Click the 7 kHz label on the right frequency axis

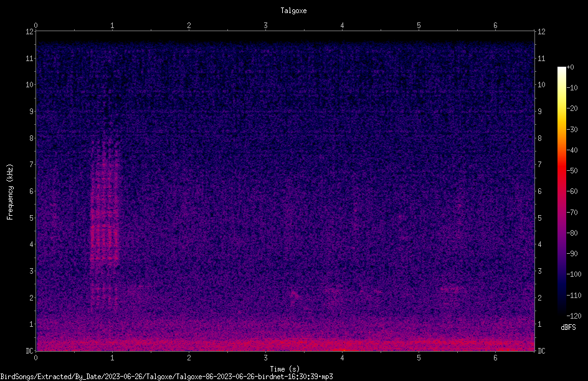(x=539, y=165)
